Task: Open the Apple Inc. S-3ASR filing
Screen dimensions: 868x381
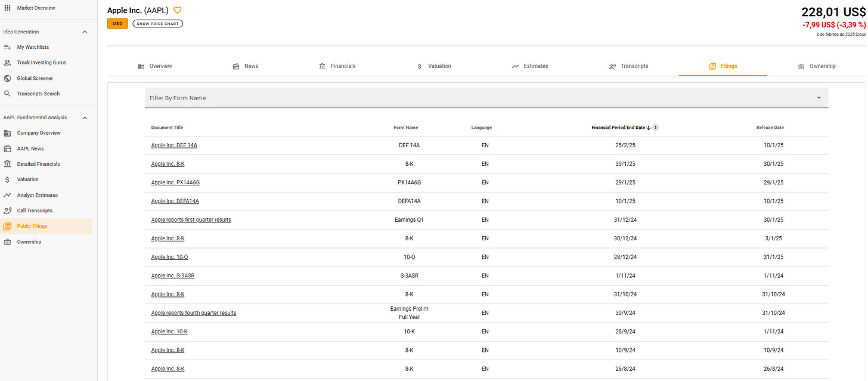Action: pyautogui.click(x=173, y=275)
